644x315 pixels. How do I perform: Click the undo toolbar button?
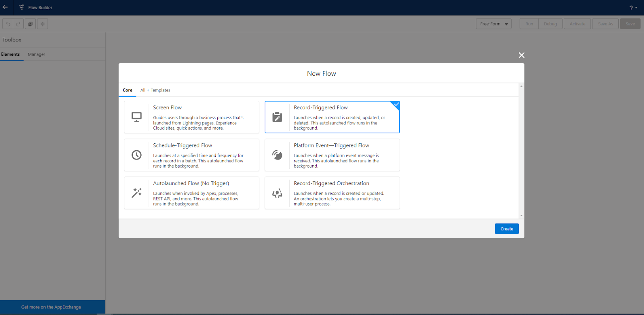pos(8,24)
